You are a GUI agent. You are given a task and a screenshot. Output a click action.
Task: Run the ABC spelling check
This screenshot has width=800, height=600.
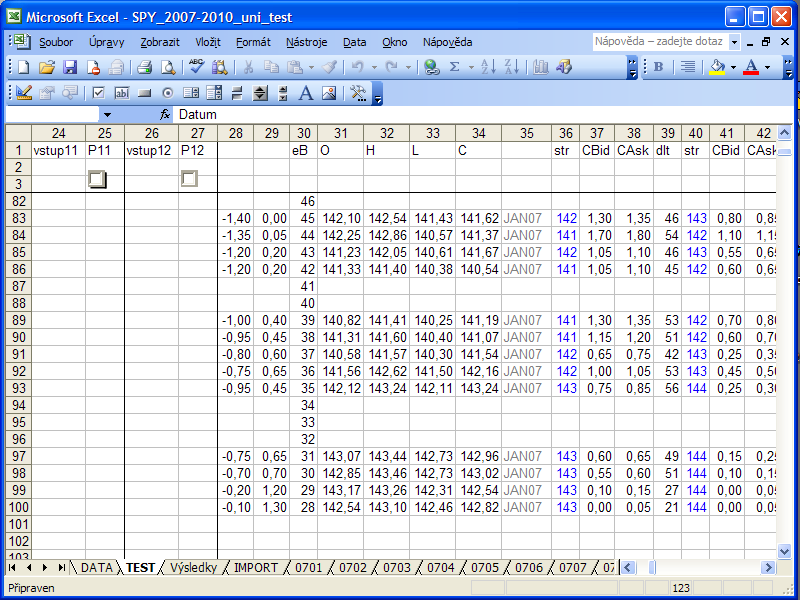196,67
